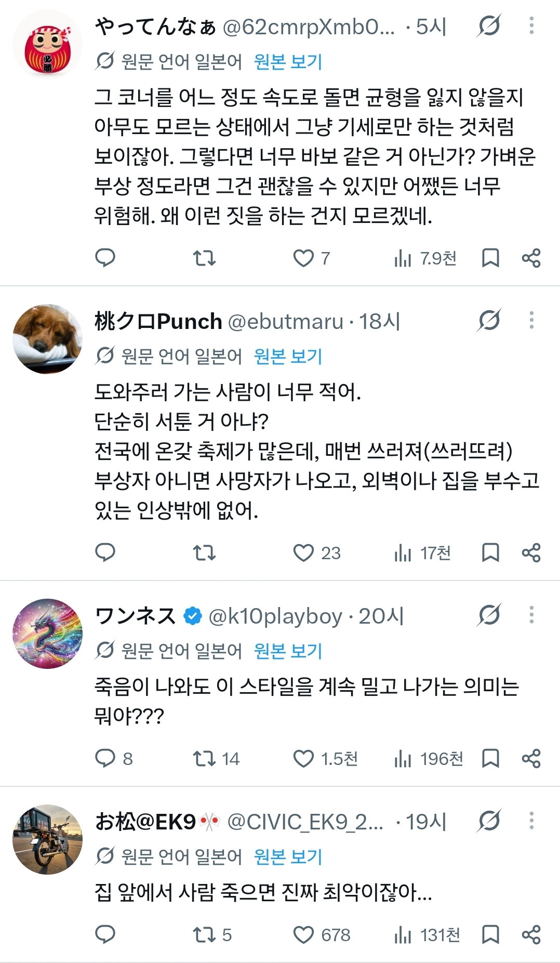
Task: Open the @ebutmaru username profile
Action: (x=286, y=322)
